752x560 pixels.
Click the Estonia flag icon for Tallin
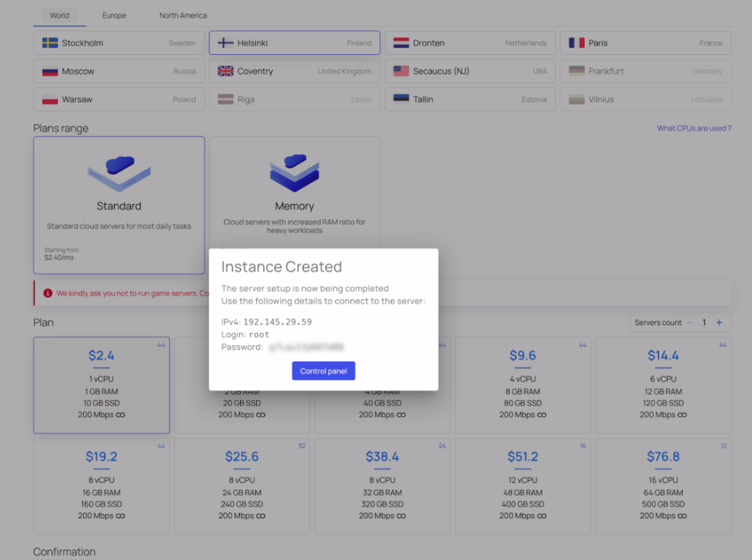(x=402, y=100)
